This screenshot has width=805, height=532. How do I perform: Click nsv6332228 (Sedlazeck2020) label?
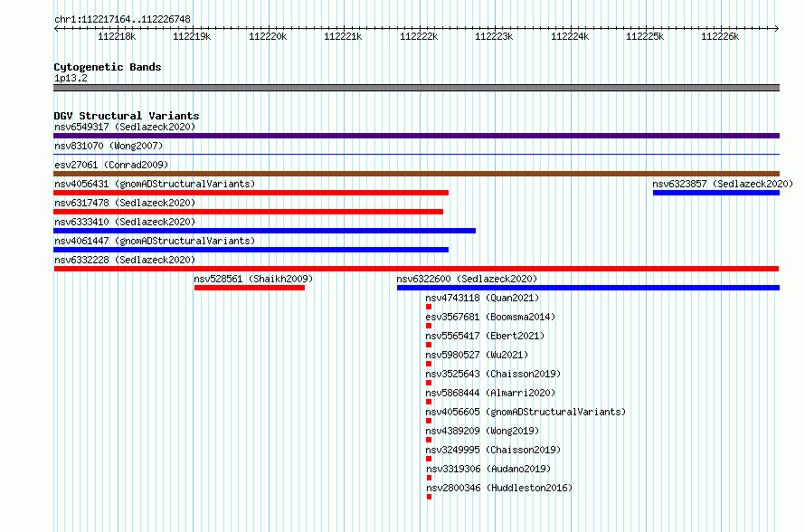125,260
